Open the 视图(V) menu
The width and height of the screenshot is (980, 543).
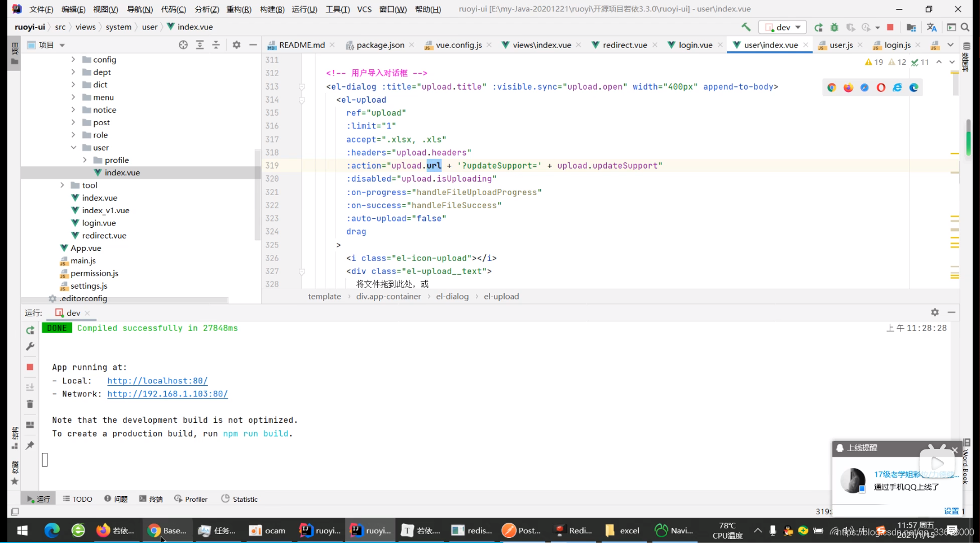(105, 9)
